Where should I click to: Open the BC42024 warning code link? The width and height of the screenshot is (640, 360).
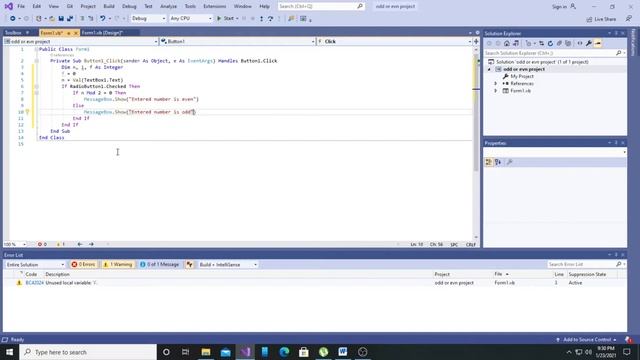[x=34, y=282]
